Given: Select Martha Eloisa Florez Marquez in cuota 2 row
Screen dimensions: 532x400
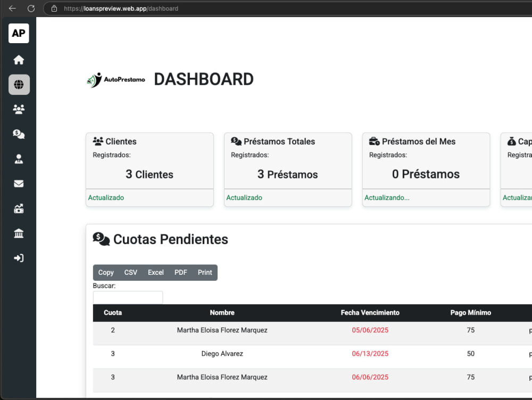Looking at the screenshot, I should (222, 330).
